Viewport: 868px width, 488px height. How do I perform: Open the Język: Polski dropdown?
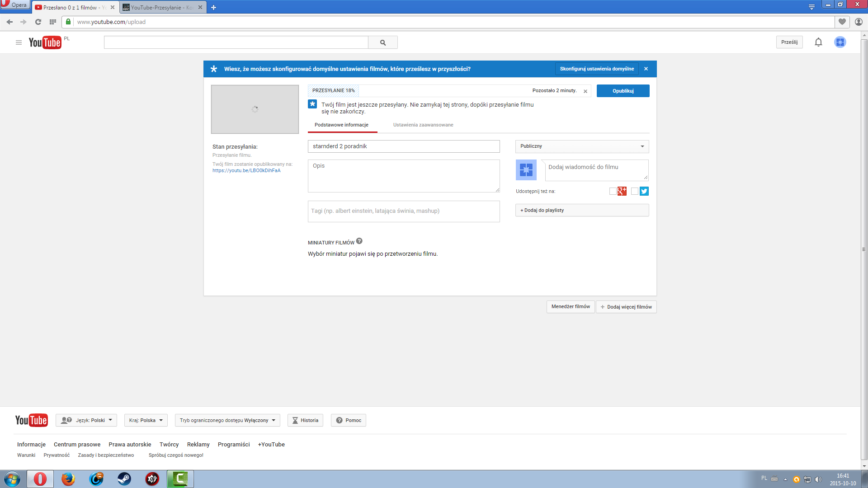[86, 420]
